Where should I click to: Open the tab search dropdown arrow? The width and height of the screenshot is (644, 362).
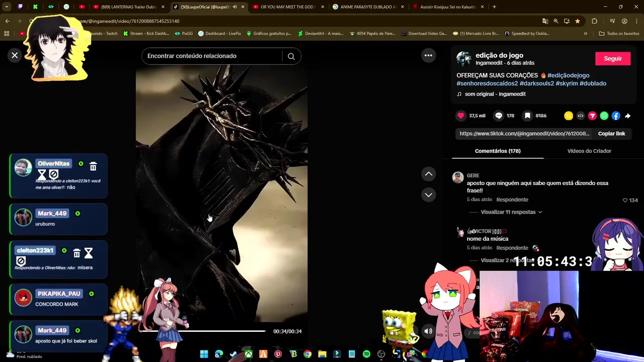[7, 7]
